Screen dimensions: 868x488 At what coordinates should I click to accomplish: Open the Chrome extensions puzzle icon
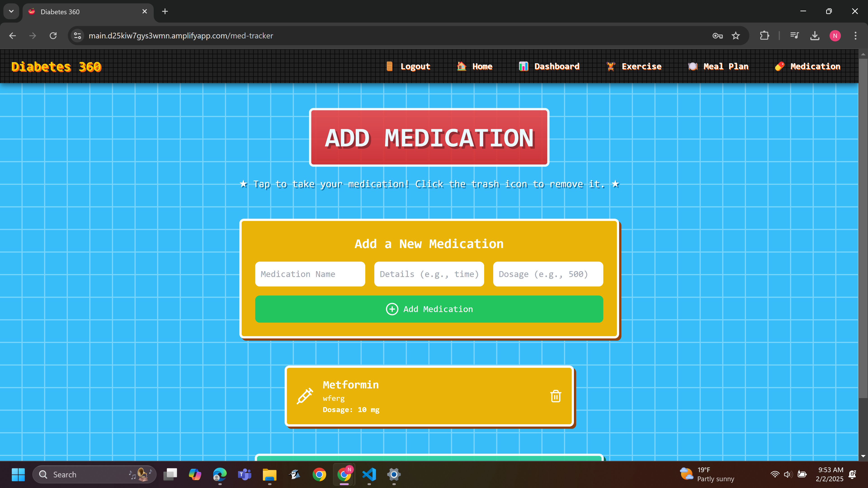(x=764, y=36)
